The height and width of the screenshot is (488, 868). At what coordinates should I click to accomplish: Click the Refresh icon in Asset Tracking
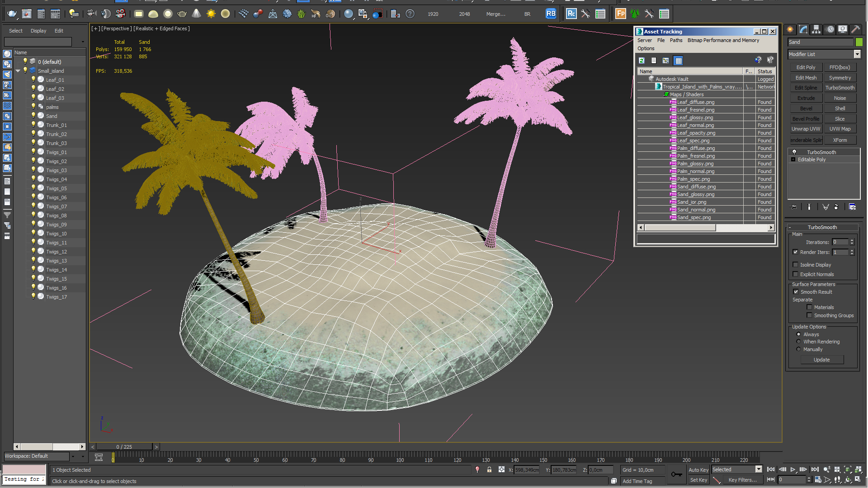pyautogui.click(x=642, y=61)
